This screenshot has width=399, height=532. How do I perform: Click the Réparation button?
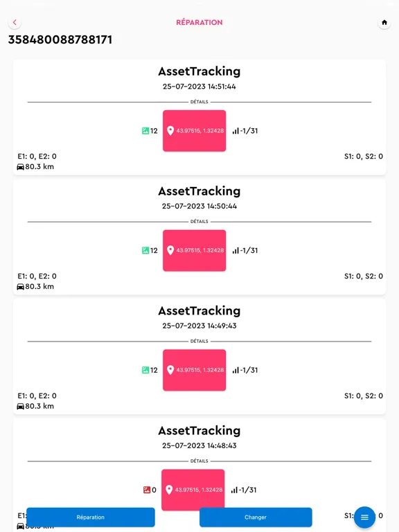coord(91,517)
